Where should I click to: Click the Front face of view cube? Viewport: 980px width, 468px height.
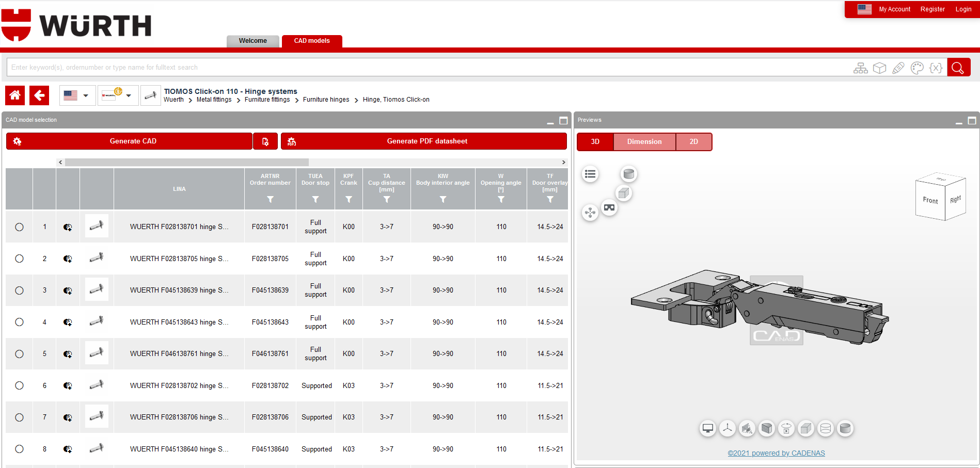pos(930,200)
